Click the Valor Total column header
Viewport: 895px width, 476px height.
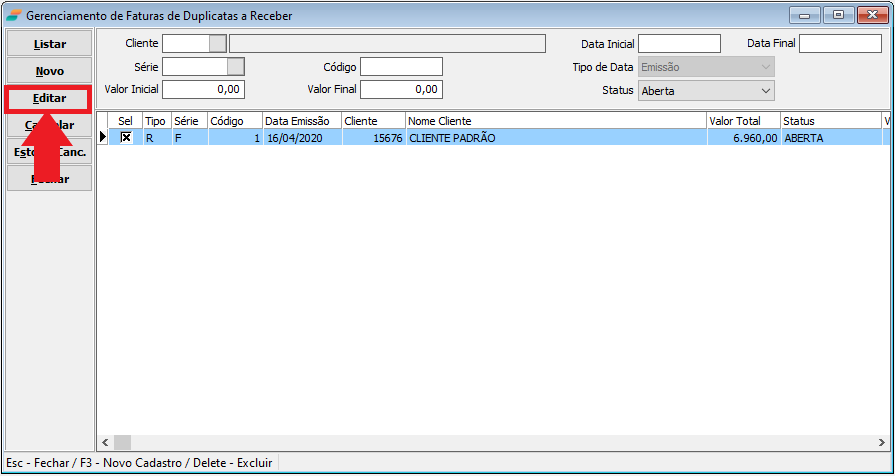coord(742,121)
